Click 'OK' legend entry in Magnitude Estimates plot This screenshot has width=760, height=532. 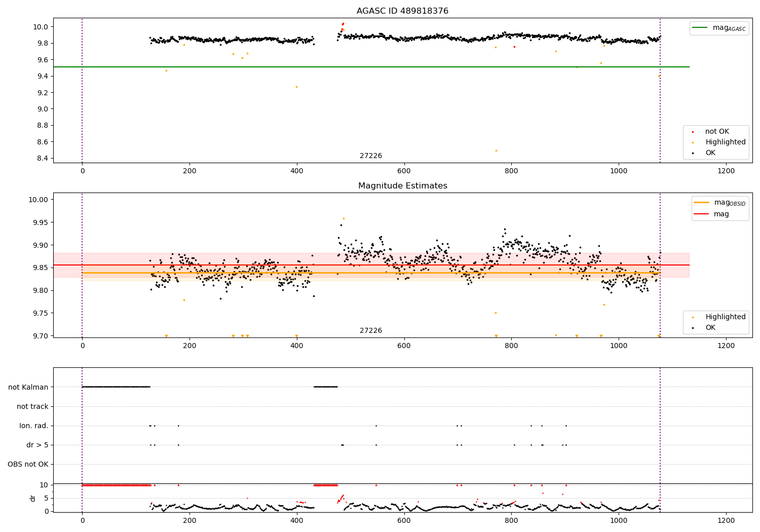point(705,328)
